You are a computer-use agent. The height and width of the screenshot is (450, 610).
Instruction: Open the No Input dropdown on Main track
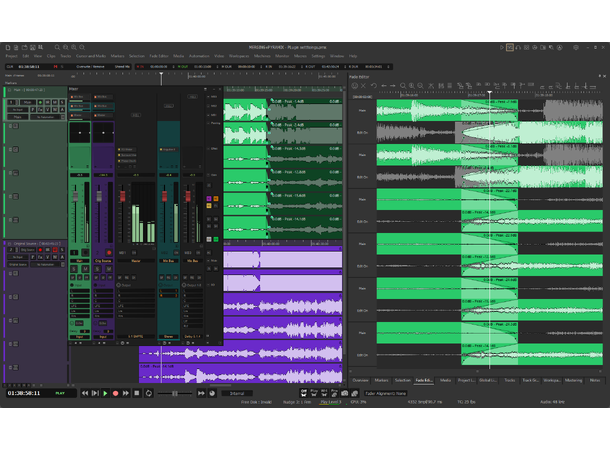coord(18,110)
